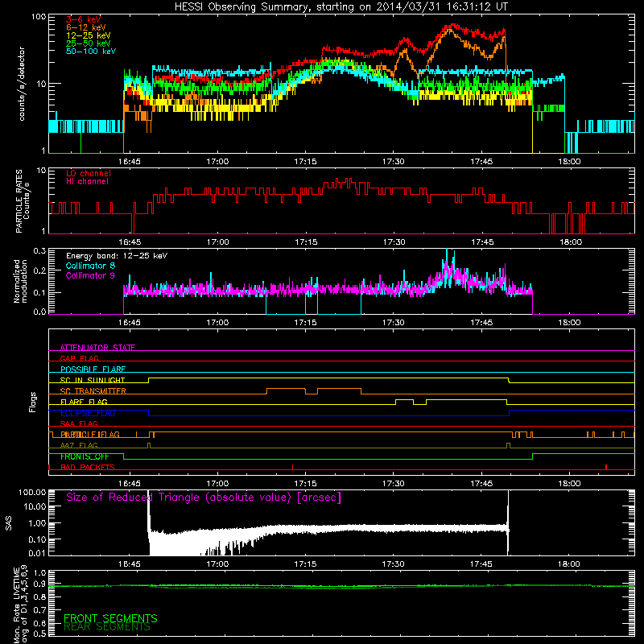
Task: Select the '50-100 keV' legend label
Action: click(91, 52)
